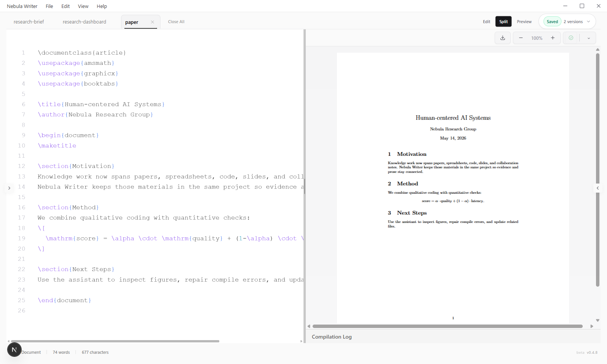Click the preview scroll right arrow
Viewport: 607px width, 364px height.
(592, 326)
